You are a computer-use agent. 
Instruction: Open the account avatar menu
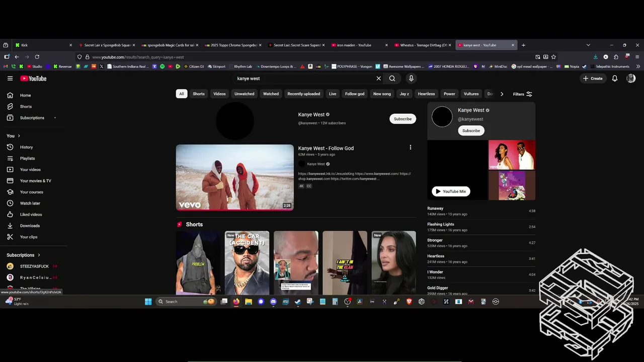point(631,78)
